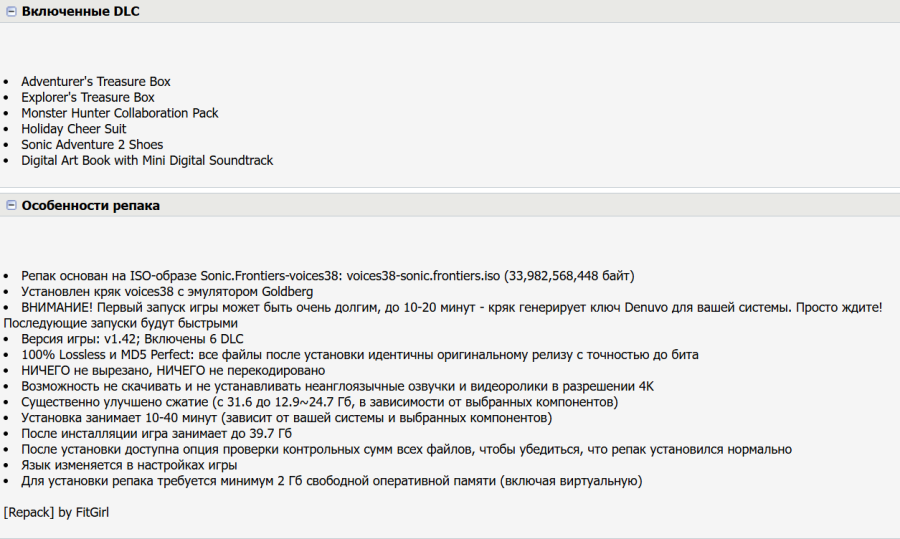900x539 pixels.
Task: Collapse the Включенные DLC section icon
Action: [x=11, y=12]
